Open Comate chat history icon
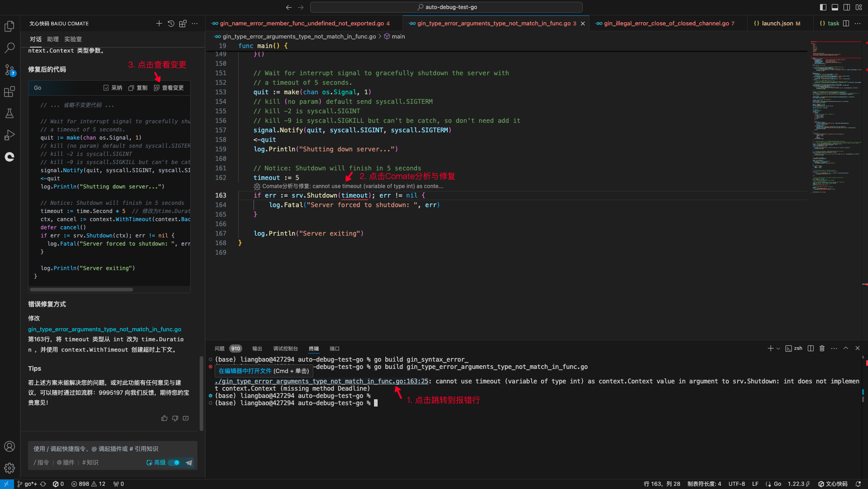This screenshot has width=868, height=489. pyautogui.click(x=171, y=24)
